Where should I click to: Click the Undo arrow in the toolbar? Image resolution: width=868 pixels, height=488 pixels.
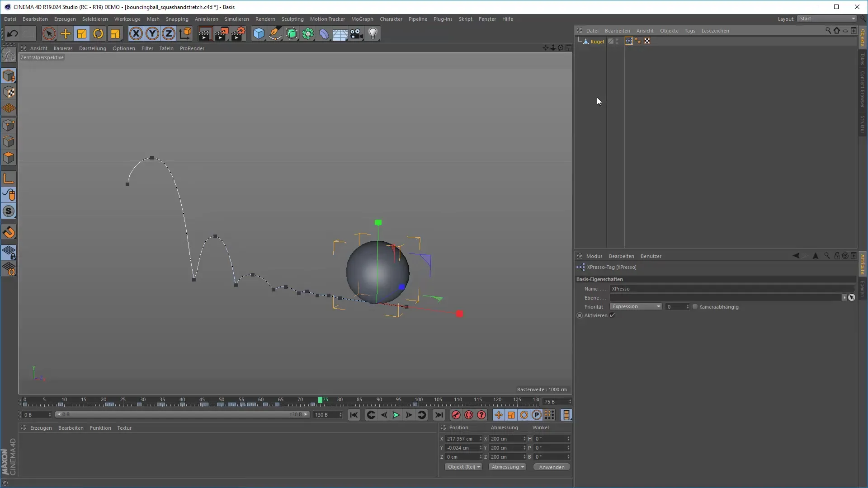click(x=12, y=33)
